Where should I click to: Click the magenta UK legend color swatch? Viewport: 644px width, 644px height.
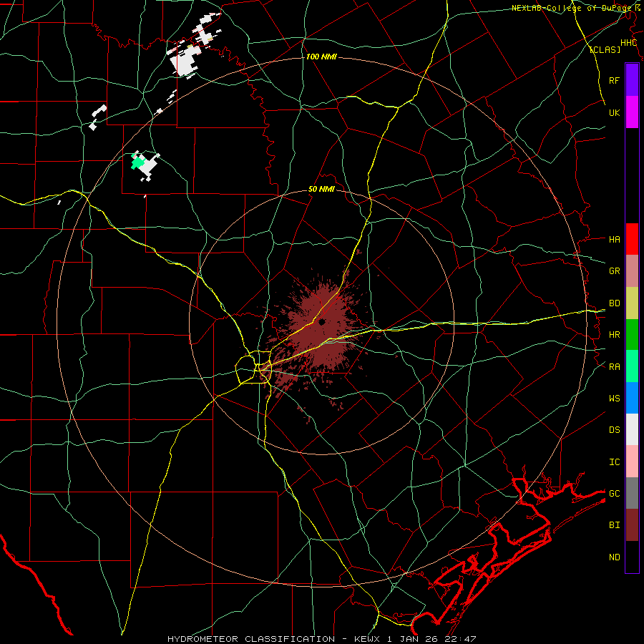coord(632,112)
